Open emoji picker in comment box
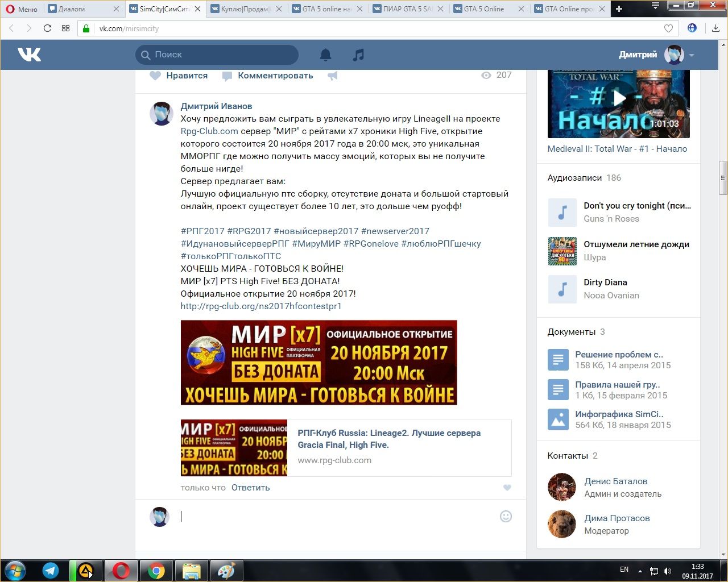This screenshot has width=728, height=582. [x=506, y=516]
